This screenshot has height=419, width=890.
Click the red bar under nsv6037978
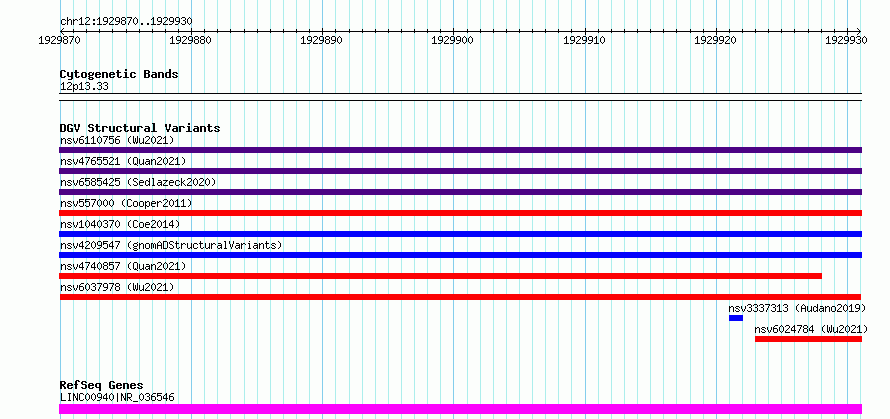click(460, 297)
